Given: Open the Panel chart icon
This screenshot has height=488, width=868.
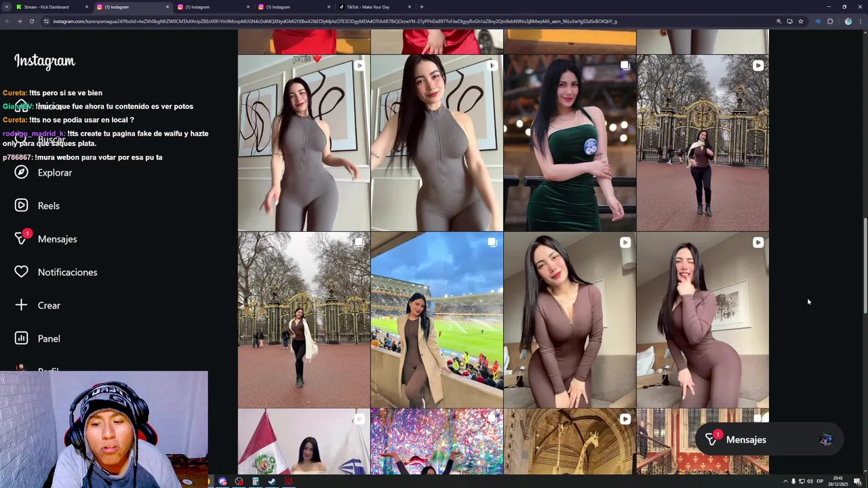Looking at the screenshot, I should 21,338.
